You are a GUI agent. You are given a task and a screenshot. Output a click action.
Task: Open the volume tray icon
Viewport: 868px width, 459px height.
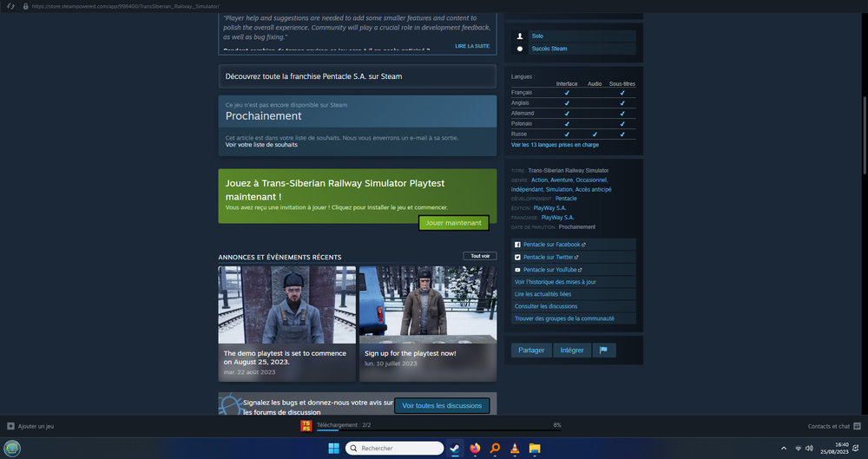click(809, 449)
